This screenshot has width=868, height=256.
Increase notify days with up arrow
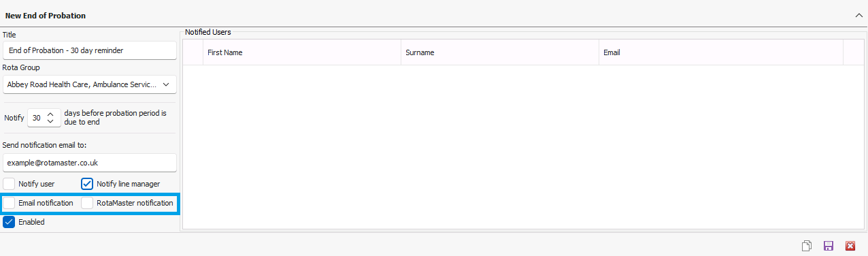(50, 114)
